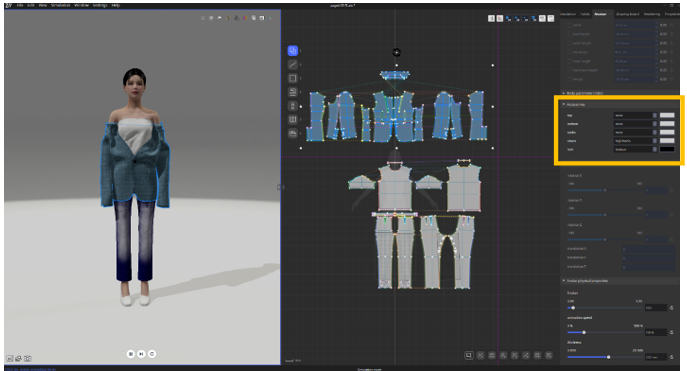This screenshot has width=687, height=371.
Task: Open the hair dropdown showing medium
Action: [635, 149]
